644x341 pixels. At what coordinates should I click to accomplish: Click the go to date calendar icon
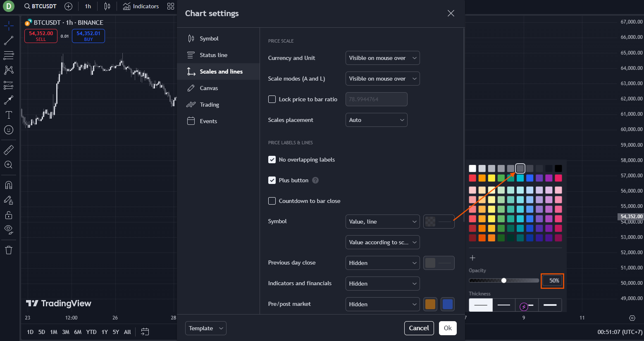[145, 331]
